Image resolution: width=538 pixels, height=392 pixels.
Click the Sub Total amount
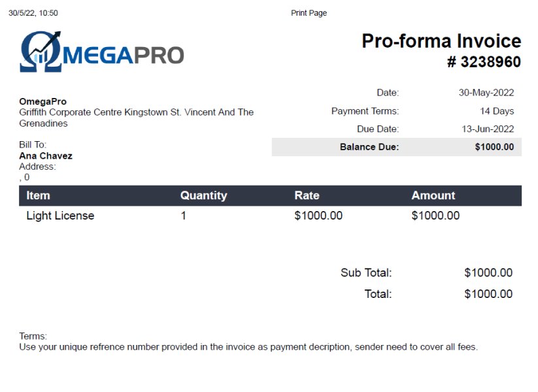(488, 273)
